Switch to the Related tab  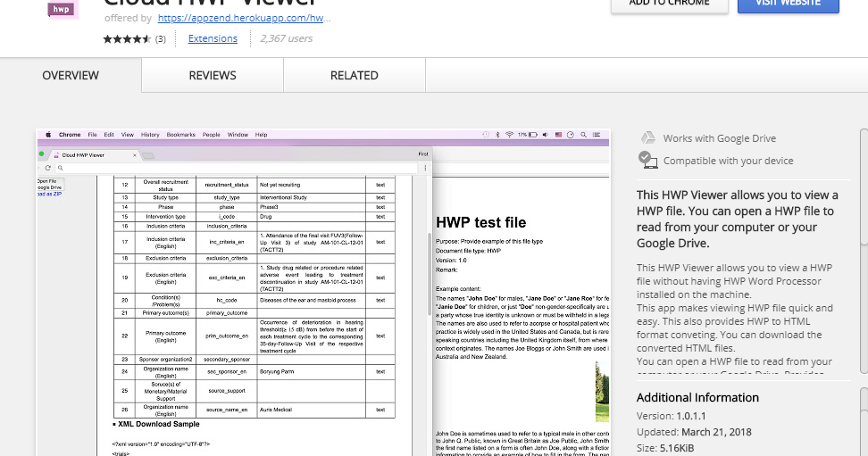(355, 75)
